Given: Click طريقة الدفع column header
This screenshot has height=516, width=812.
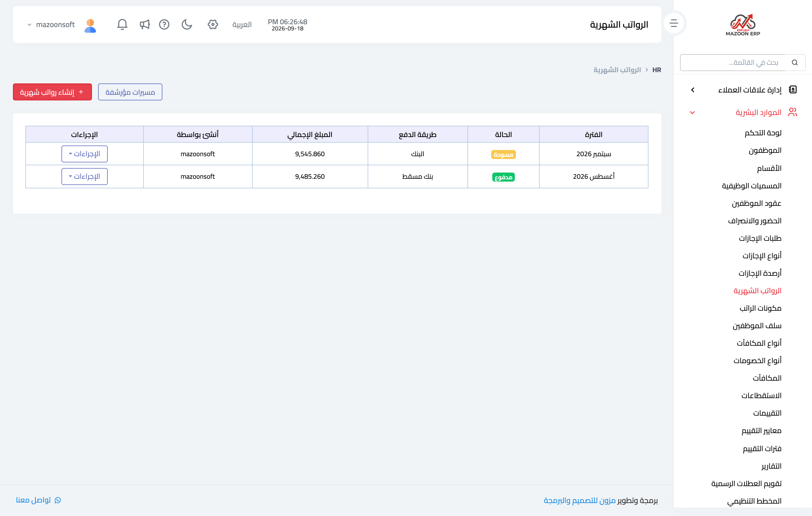Looking at the screenshot, I should coord(418,134).
